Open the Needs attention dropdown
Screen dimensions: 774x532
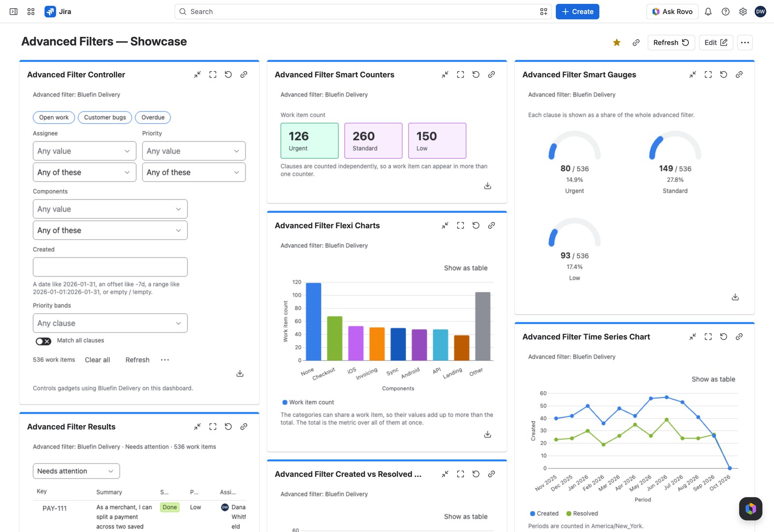coord(76,471)
